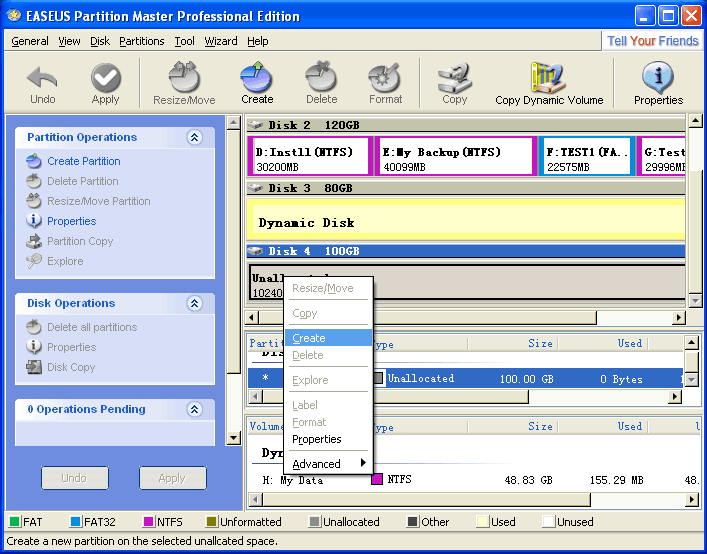Screen dimensions: 707x554
Task: Click the Disk 3 drive icon
Action: [255, 188]
